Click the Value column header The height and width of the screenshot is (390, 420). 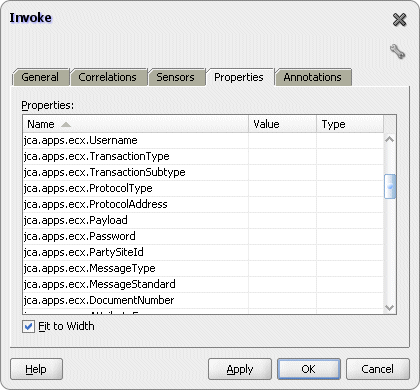pos(282,124)
